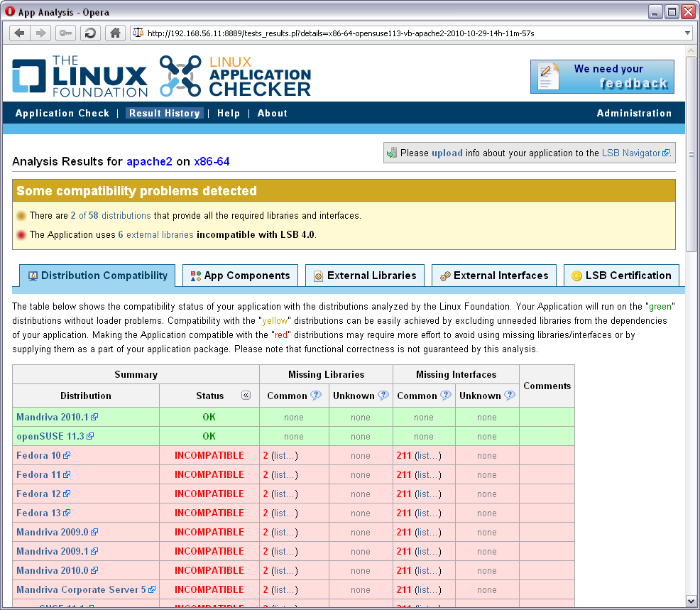Click the Linux Application Checker logo
700x610 pixels.
[235, 76]
